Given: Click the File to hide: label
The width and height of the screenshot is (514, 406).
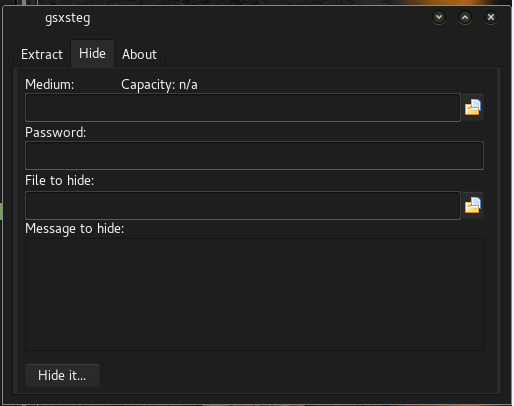Looking at the screenshot, I should (60, 181).
